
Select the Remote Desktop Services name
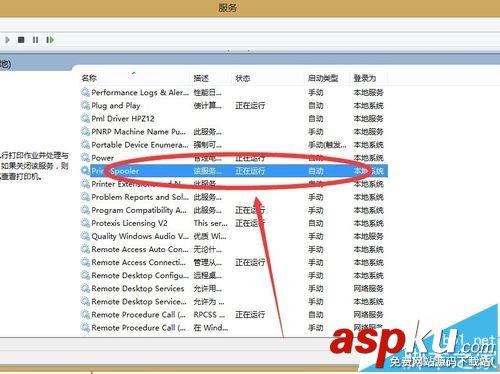pos(138,288)
